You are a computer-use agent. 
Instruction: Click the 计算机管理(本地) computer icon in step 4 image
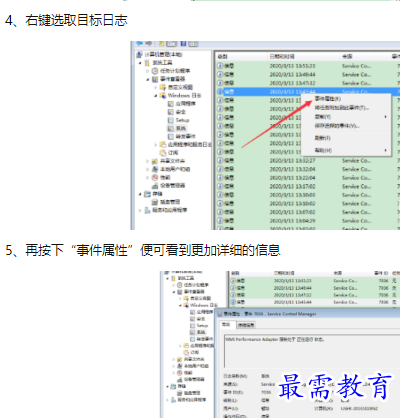tap(140, 54)
